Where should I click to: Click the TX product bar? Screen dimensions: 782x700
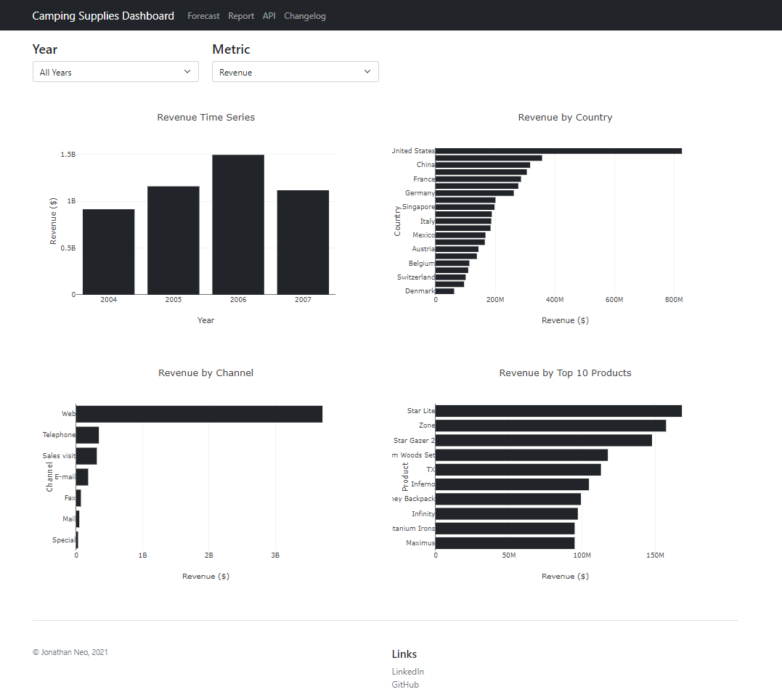click(x=518, y=470)
